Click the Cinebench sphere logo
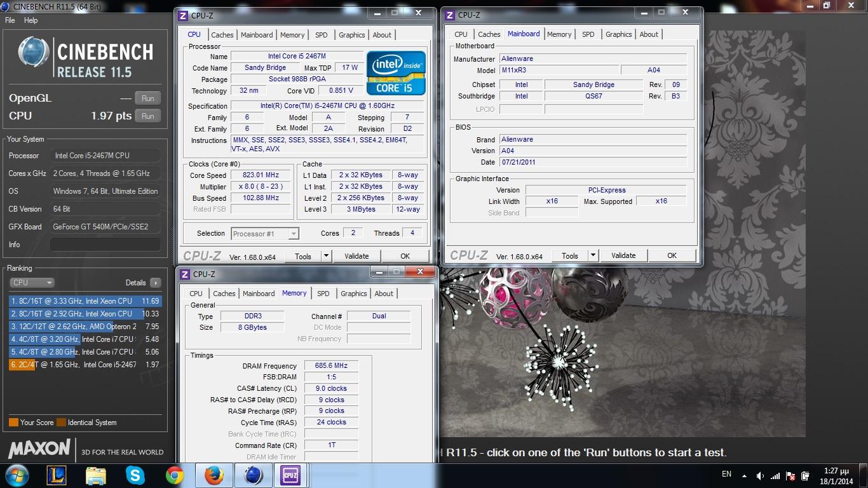The height and width of the screenshot is (488, 868). [x=34, y=52]
